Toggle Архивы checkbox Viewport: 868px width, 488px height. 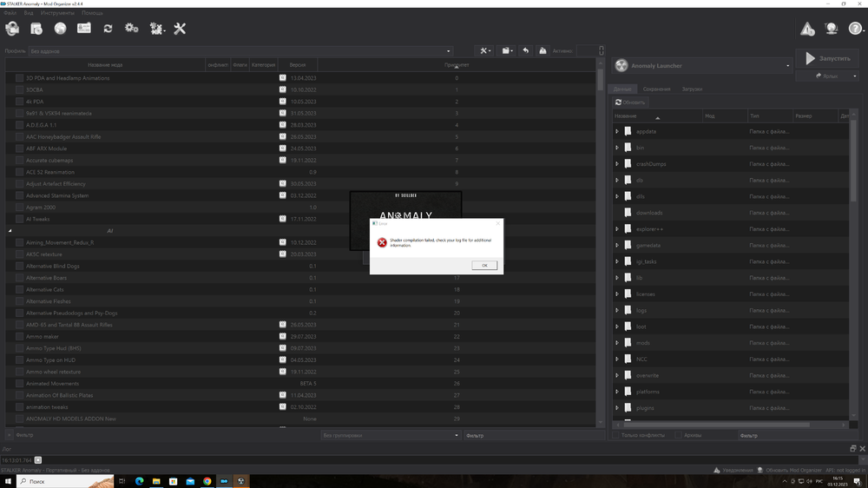(678, 435)
